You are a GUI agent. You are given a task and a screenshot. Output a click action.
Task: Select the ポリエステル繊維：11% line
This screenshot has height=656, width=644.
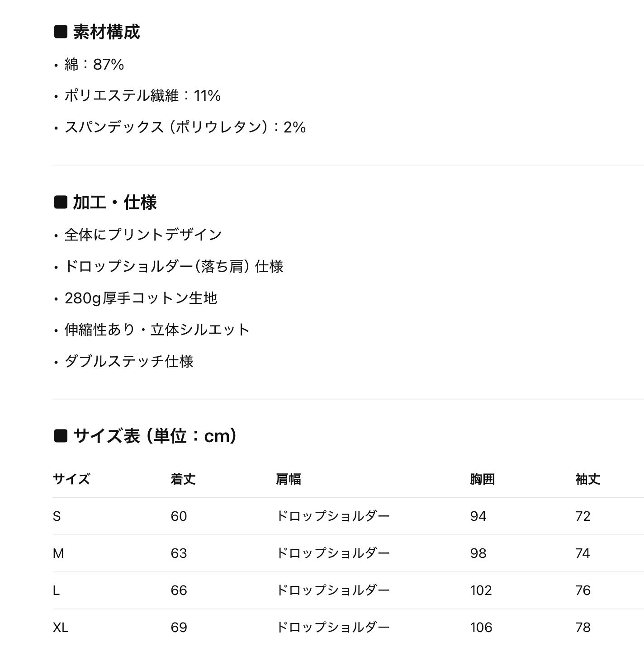coord(142,95)
